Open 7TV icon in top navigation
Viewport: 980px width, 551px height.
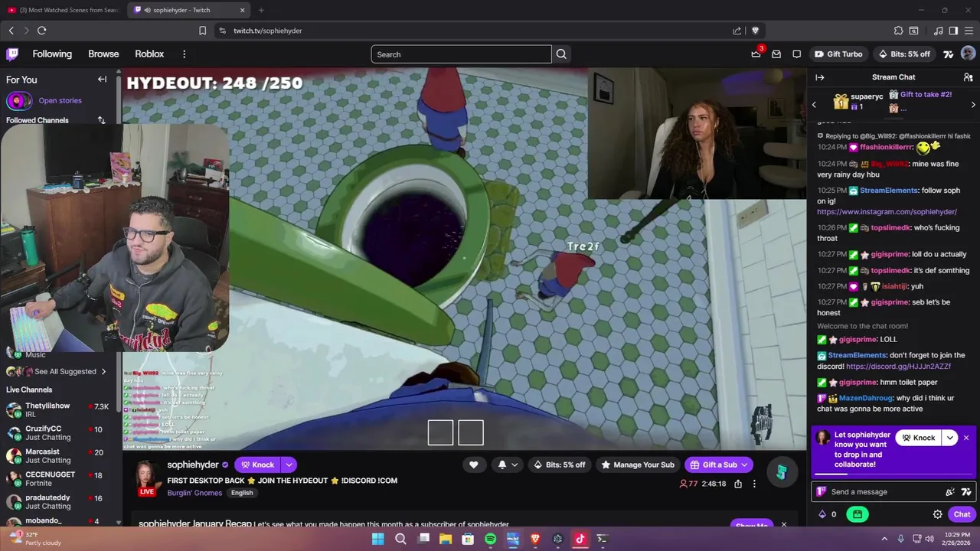tap(949, 54)
